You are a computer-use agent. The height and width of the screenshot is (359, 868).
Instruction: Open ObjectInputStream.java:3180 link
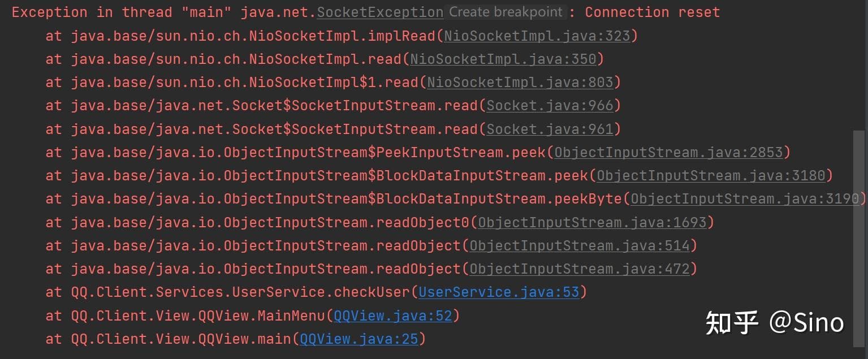711,176
